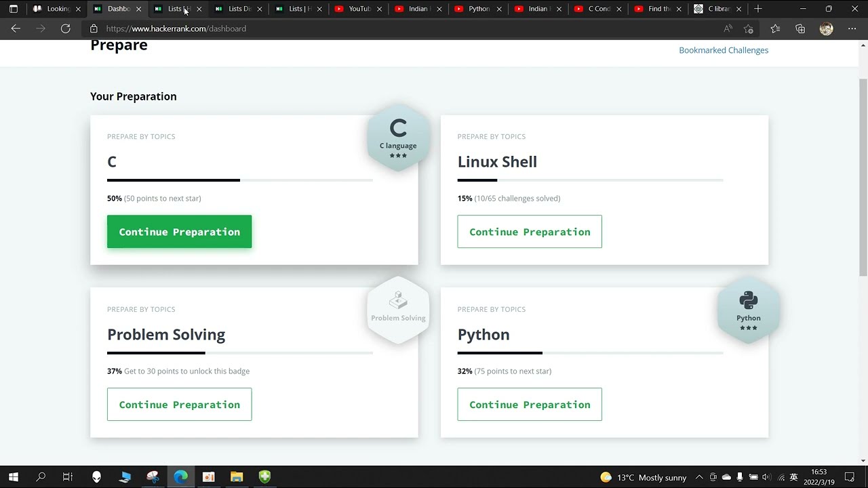Show hidden system tray icons
868x488 pixels.
[699, 477]
